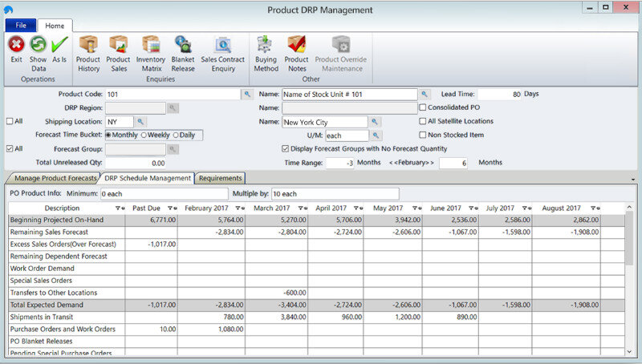Select the Weekly forecast time bucket
This screenshot has height=364, width=642.
click(x=144, y=135)
